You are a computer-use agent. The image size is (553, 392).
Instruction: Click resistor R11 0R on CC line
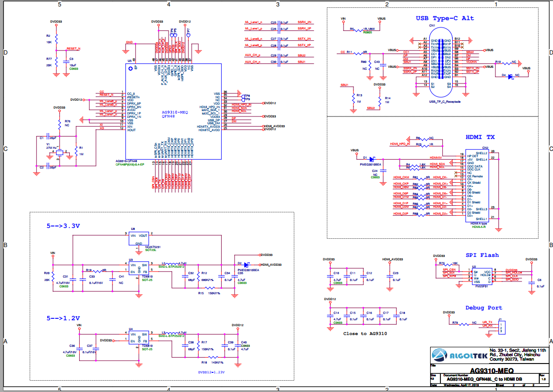pos(358,54)
